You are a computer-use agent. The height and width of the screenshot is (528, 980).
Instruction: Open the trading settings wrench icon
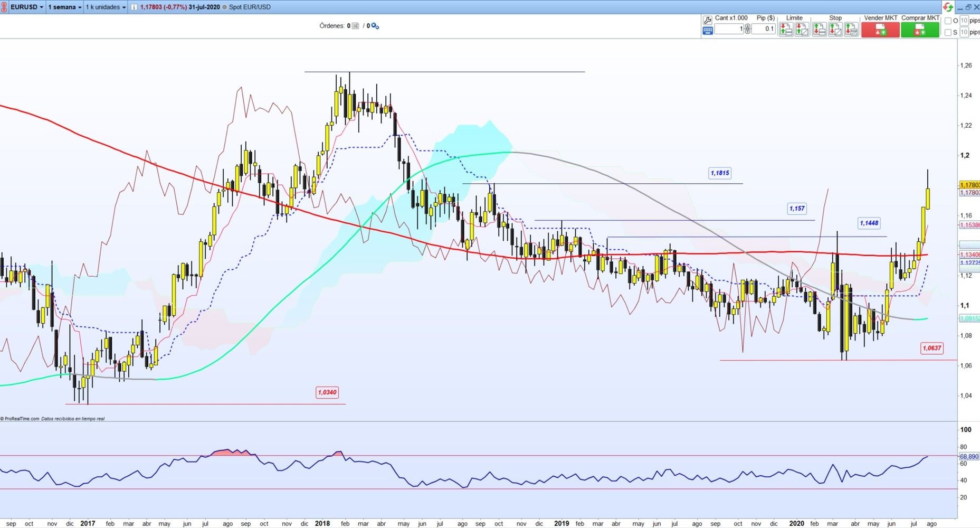tap(707, 20)
